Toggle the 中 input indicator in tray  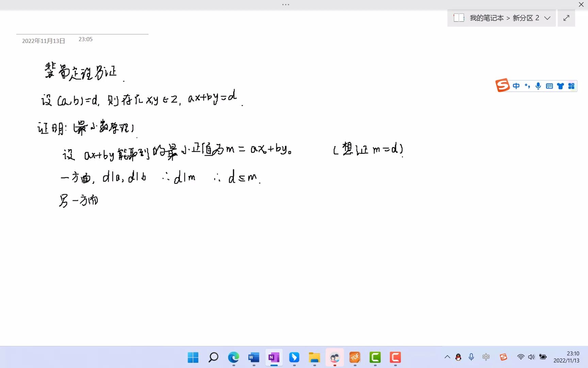coord(486,357)
